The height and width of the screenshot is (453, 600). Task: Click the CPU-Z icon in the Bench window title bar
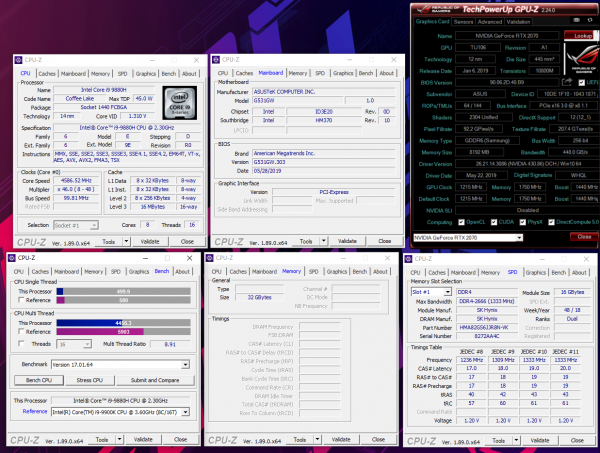[12, 257]
